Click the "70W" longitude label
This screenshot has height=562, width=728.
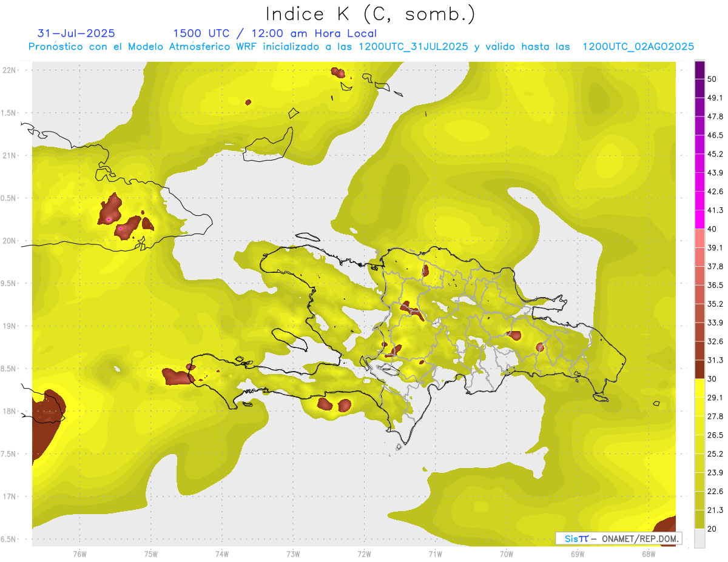tap(506, 554)
